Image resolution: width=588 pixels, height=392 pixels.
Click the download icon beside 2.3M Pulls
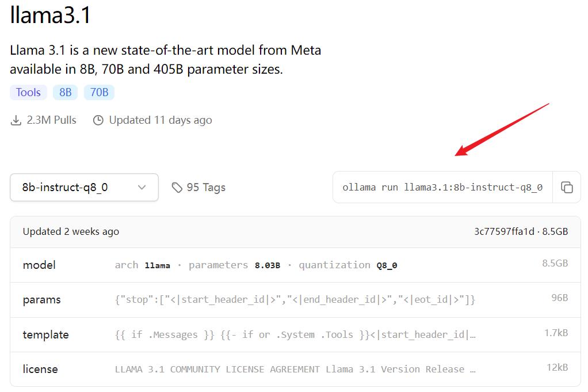[x=16, y=120]
